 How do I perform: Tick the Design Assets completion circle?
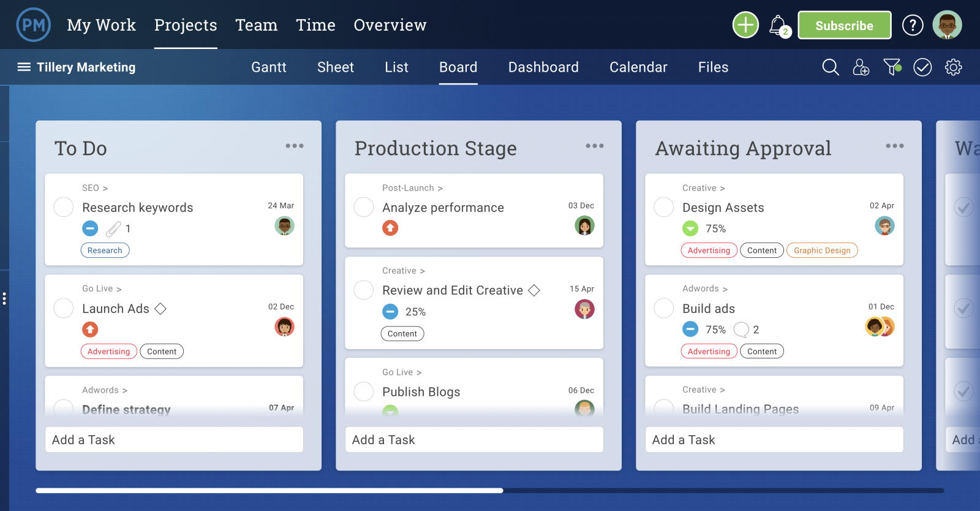coord(664,207)
